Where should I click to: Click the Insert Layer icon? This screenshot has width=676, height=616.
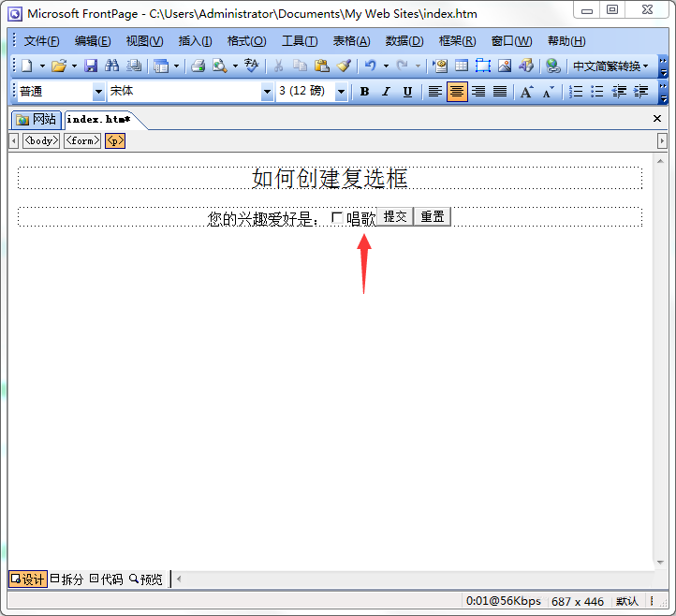click(x=483, y=66)
